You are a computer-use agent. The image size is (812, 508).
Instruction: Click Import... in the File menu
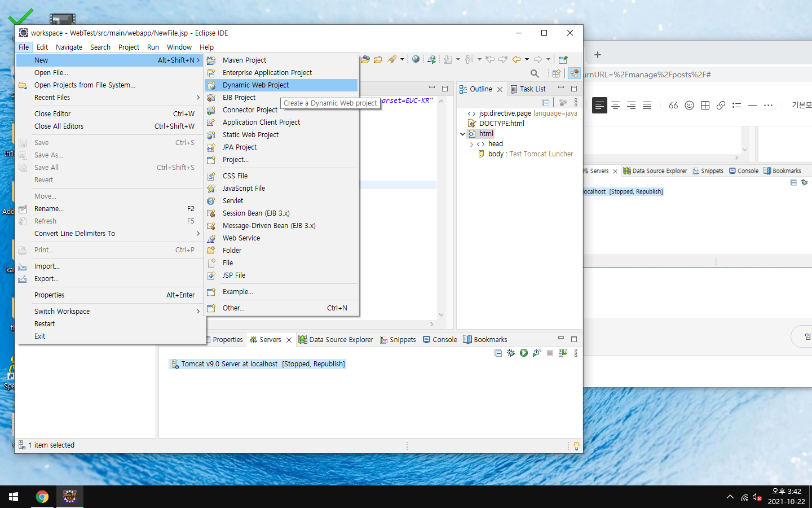coord(110,266)
